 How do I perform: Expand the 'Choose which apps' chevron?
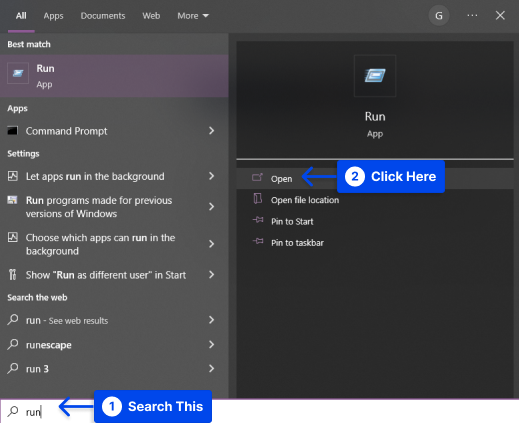[x=211, y=244]
